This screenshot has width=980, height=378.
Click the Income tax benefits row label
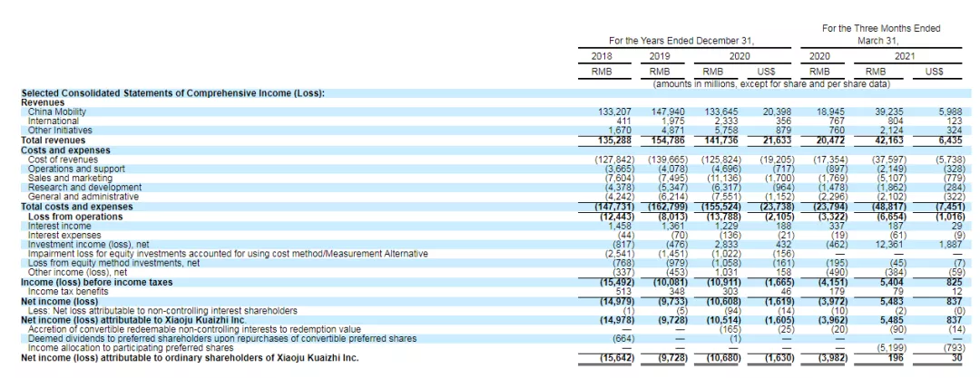(x=68, y=291)
